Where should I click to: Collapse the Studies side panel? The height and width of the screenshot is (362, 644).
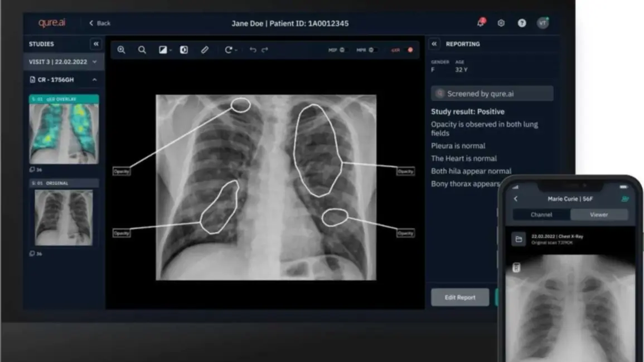click(96, 44)
